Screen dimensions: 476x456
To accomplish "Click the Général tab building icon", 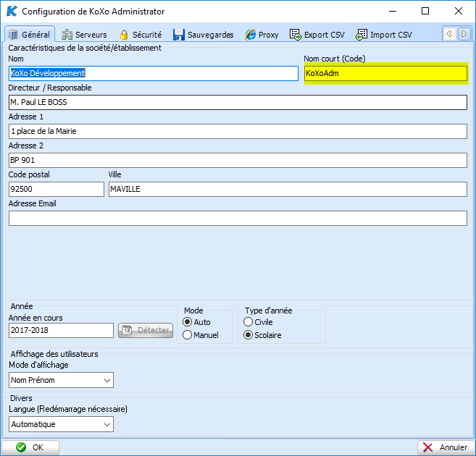I will click(13, 35).
